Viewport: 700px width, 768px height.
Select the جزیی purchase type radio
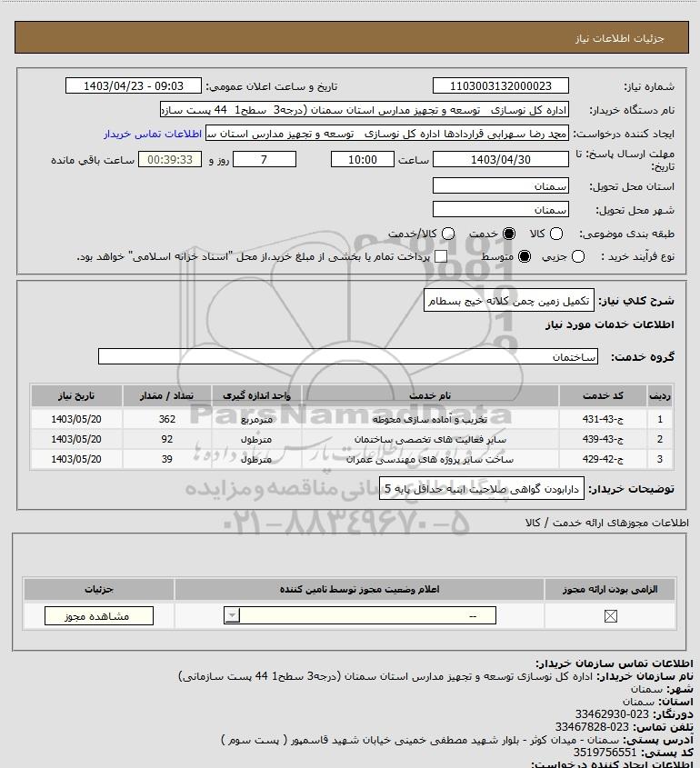[x=578, y=256]
